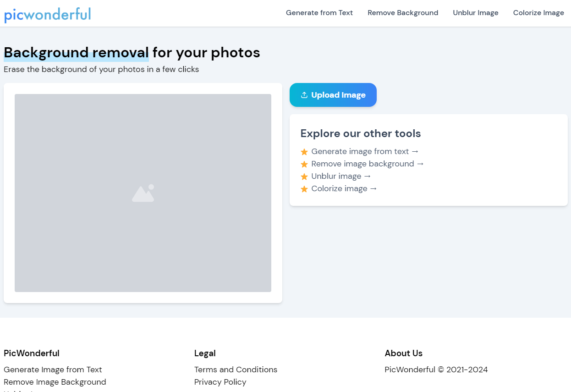This screenshot has width=571, height=392.
Task: Click the upload arrow icon
Action: click(x=304, y=95)
